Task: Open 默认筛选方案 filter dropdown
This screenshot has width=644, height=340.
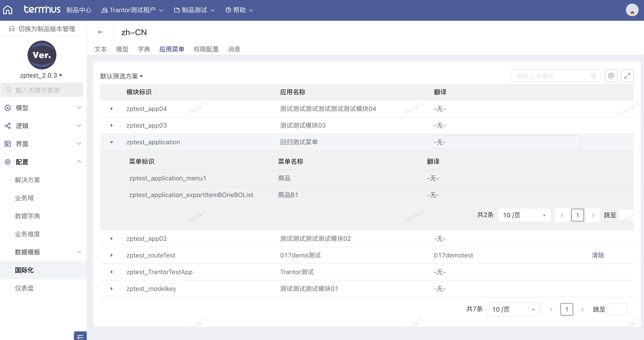Action: (121, 76)
